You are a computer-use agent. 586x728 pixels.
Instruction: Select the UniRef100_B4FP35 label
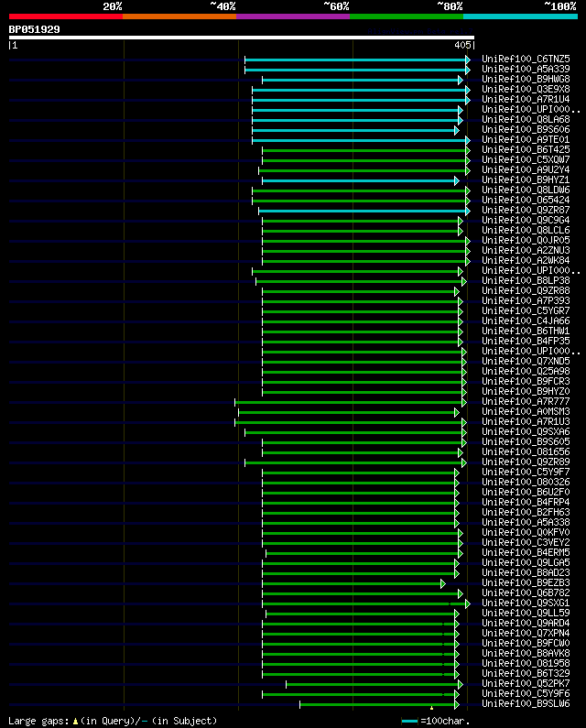(526, 341)
